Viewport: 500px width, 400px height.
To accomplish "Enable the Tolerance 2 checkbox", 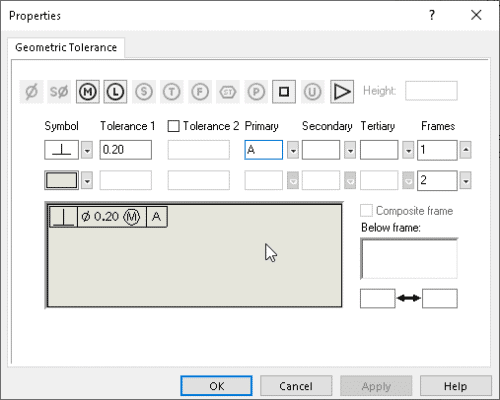I will click(173, 126).
